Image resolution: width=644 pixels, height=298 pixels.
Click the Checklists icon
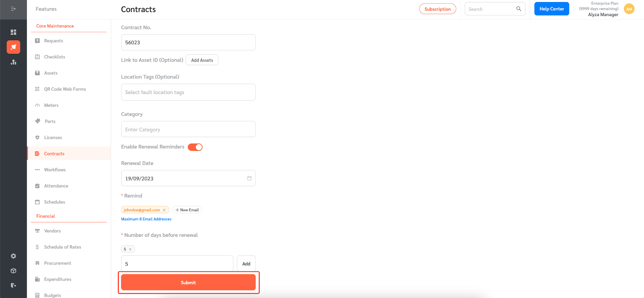pyautogui.click(x=37, y=57)
